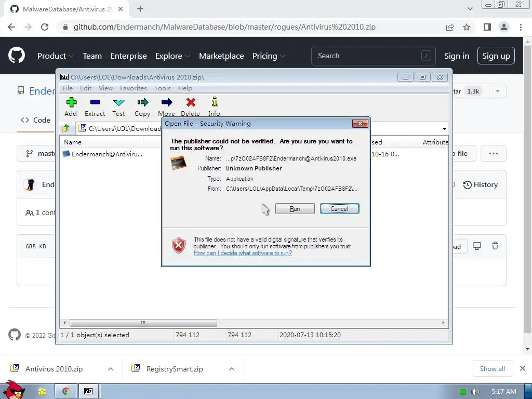The image size is (532, 399).
Task: Click the Sign up button on GitHub
Action: coord(496,56)
